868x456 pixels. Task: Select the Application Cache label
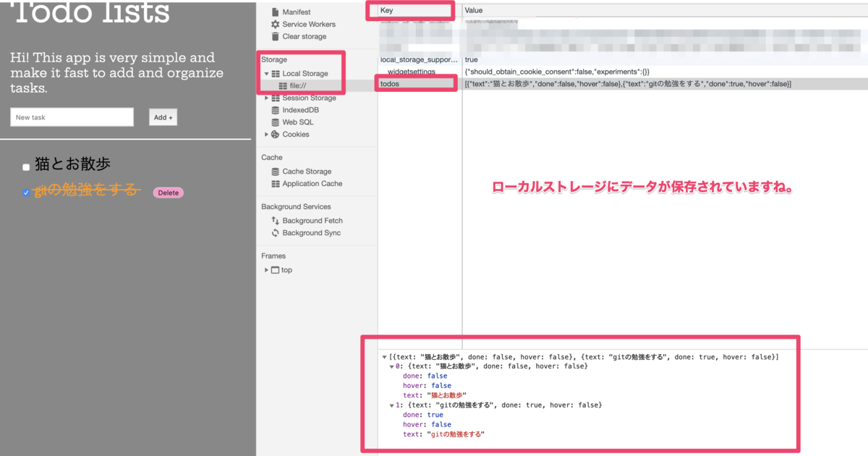[x=312, y=184]
